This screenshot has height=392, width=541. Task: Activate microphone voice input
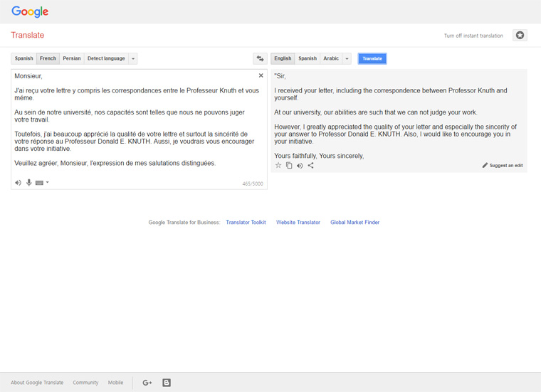point(29,182)
